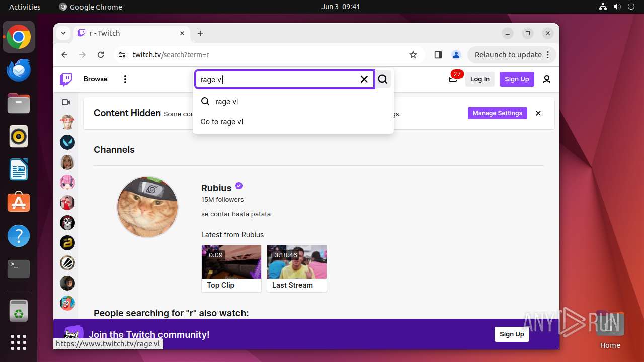Click the address bar URL
This screenshot has width=644, height=362.
[171, 55]
